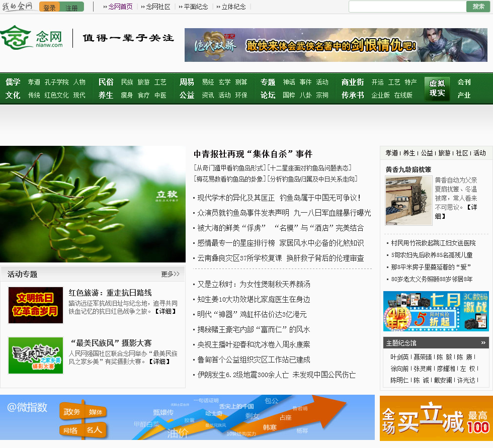Image resolution: width=493 pixels, height=448 pixels.
Task: Open 明代“神器”鸡缸杯 article
Action: [x=252, y=314]
